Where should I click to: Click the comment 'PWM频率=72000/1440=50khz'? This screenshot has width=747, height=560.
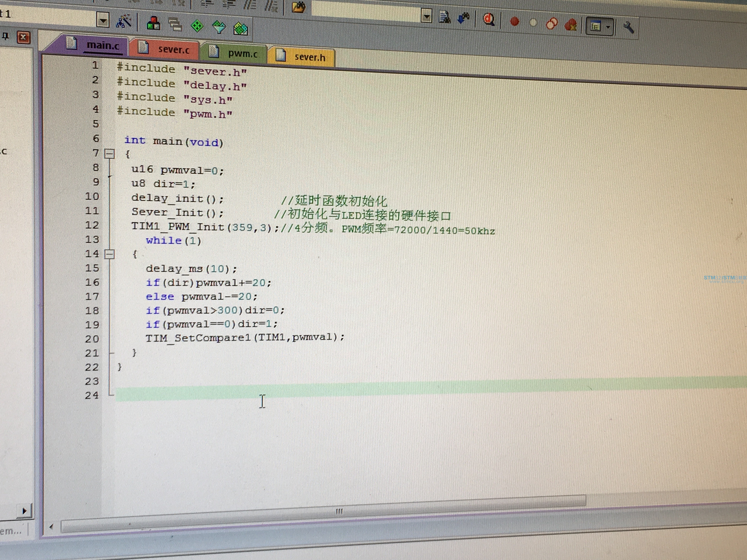coord(418,230)
